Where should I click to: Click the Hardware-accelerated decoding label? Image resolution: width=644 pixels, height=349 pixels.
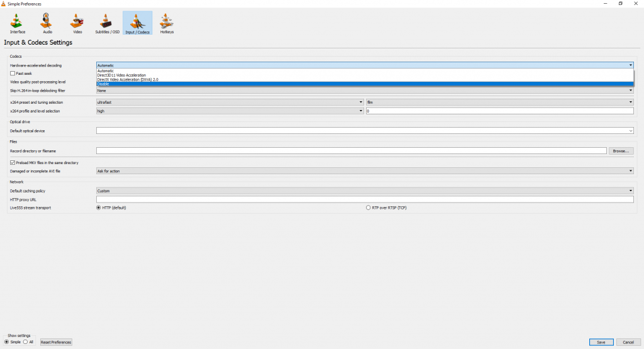[36, 65]
